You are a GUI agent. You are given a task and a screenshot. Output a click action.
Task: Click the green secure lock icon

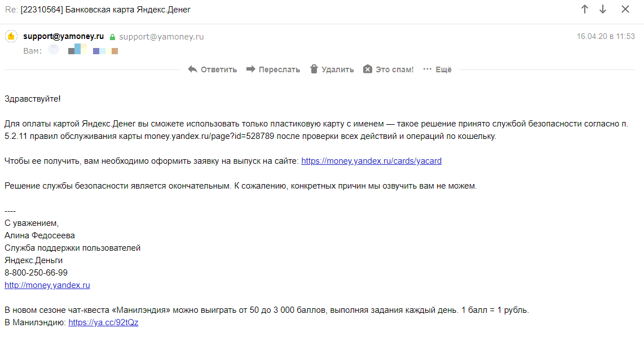pyautogui.click(x=112, y=37)
